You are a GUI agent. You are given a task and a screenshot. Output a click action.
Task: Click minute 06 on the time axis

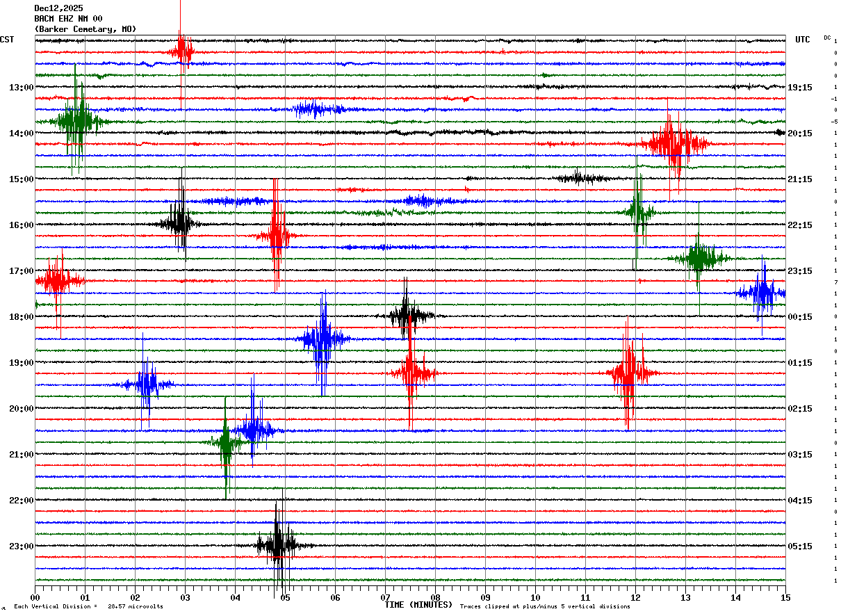(335, 597)
